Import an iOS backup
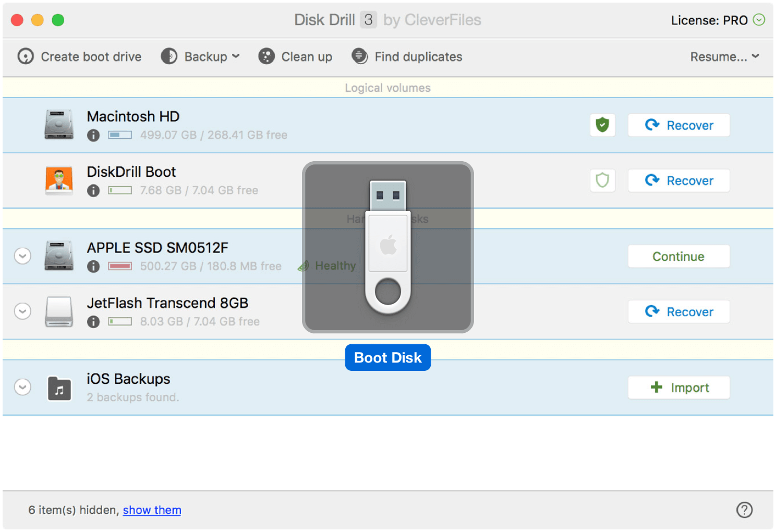The image size is (776, 532). pyautogui.click(x=678, y=388)
